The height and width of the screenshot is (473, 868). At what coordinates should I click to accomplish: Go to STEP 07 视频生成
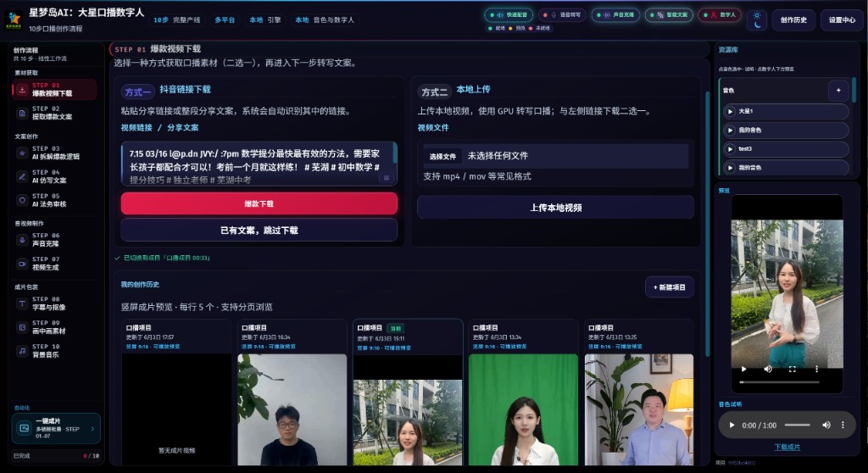[x=54, y=264]
